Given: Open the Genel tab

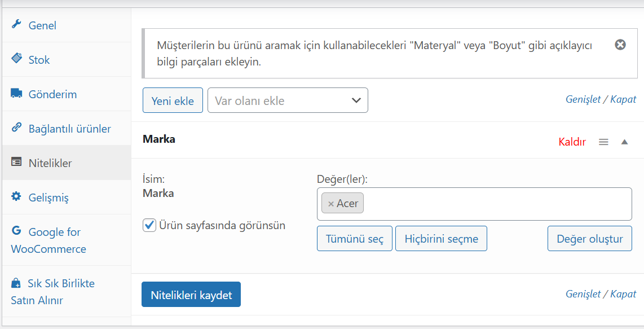Looking at the screenshot, I should tap(67, 25).
